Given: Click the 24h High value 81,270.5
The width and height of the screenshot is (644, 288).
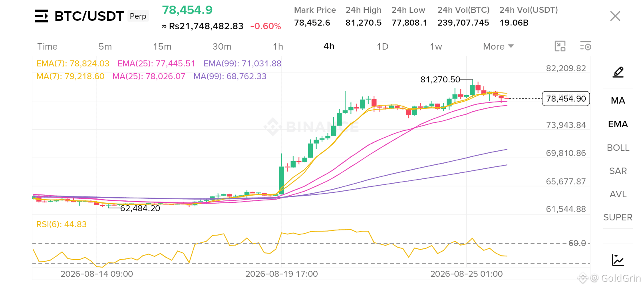Looking at the screenshot, I should [x=364, y=23].
